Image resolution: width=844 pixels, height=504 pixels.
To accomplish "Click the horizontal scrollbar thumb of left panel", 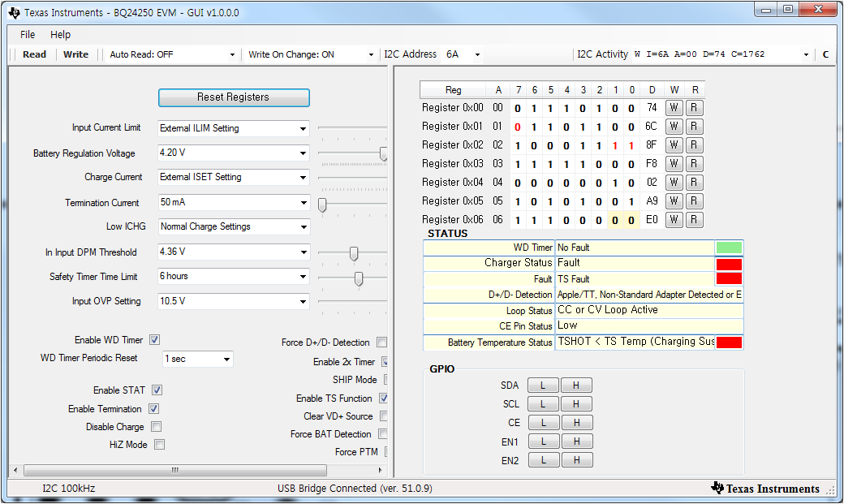I will pyautogui.click(x=175, y=470).
